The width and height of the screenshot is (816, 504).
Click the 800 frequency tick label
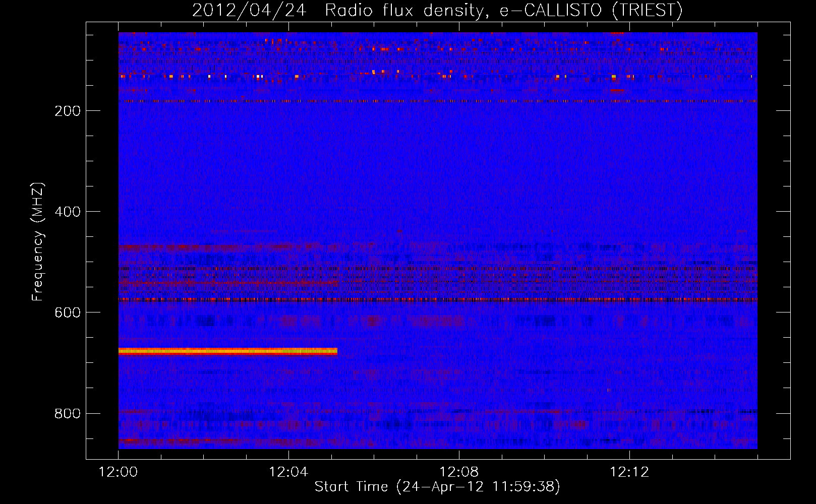click(68, 413)
